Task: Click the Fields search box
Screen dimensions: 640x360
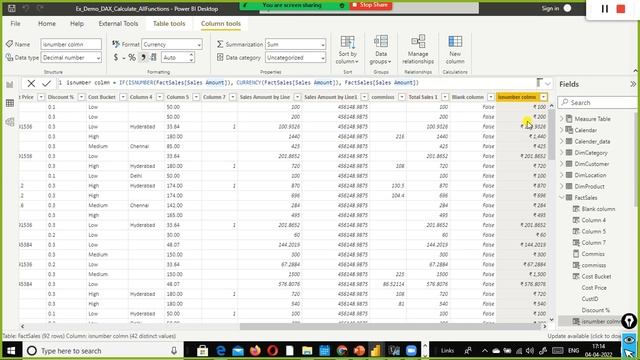Action: pos(597,102)
